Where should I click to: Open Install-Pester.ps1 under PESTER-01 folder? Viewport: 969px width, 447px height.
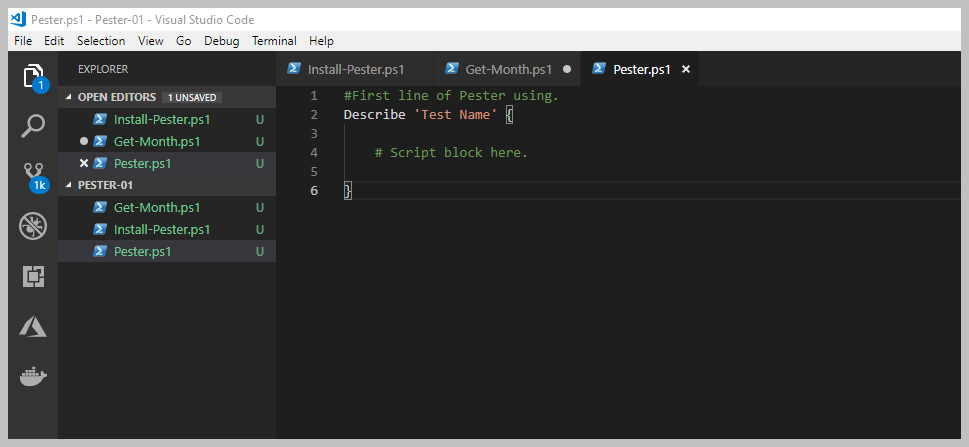pos(167,229)
